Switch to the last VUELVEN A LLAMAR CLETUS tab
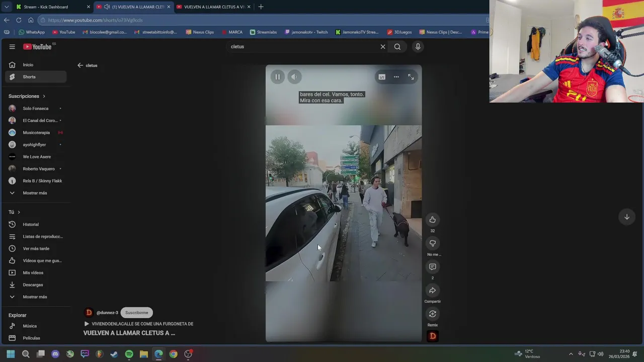This screenshot has width=644, height=362. 214,7
